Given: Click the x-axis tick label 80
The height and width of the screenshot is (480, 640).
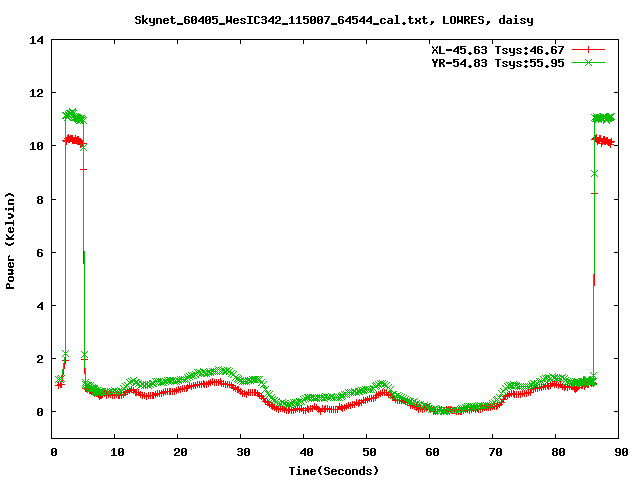Looking at the screenshot, I should [x=558, y=452].
